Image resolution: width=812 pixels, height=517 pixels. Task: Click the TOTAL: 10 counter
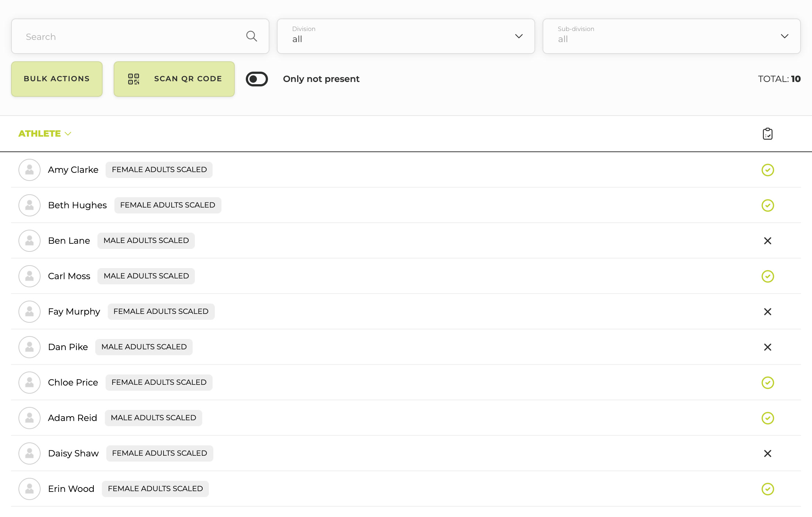tap(779, 79)
